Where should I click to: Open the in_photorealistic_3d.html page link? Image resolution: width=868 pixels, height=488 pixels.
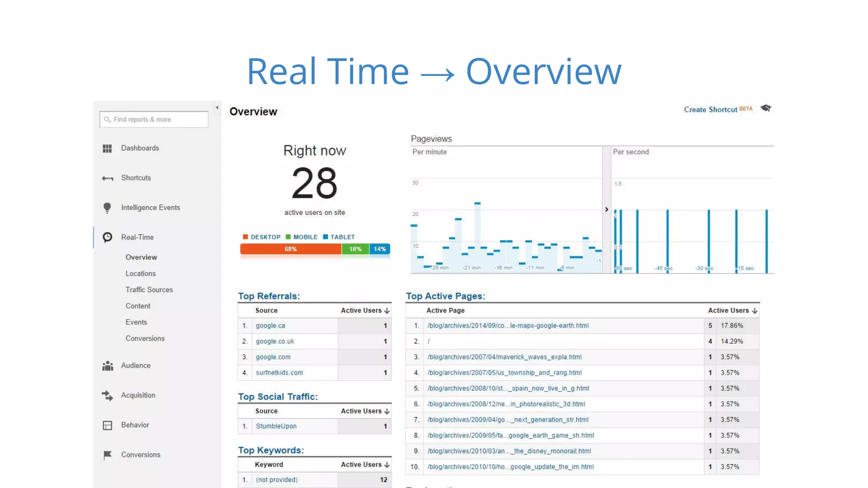pos(506,404)
